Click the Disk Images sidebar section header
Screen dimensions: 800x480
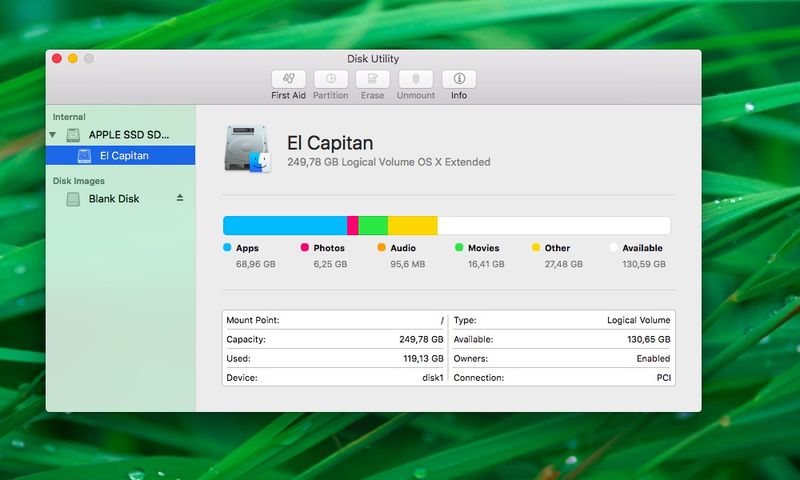[79, 181]
